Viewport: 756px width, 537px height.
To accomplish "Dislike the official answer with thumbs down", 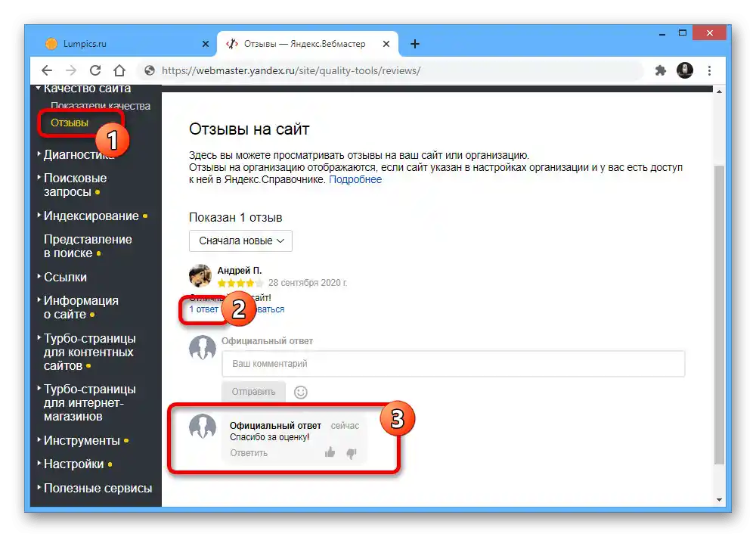I will [352, 453].
